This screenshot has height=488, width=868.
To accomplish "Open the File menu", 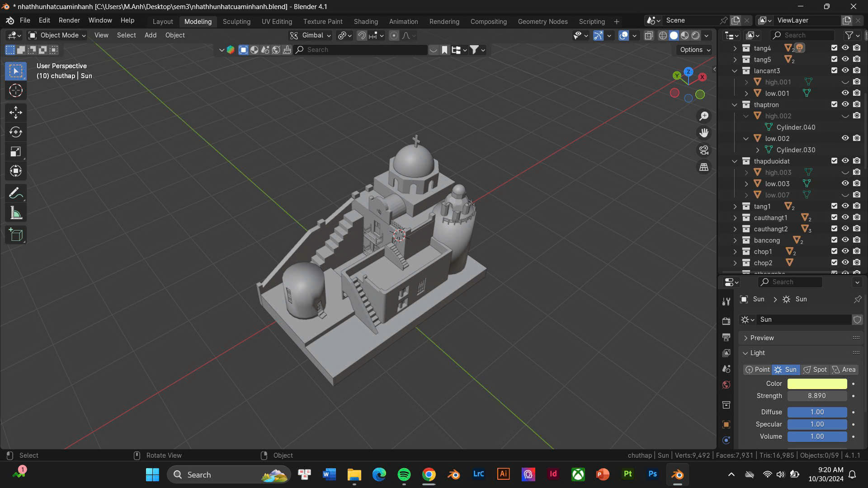I will [25, 20].
